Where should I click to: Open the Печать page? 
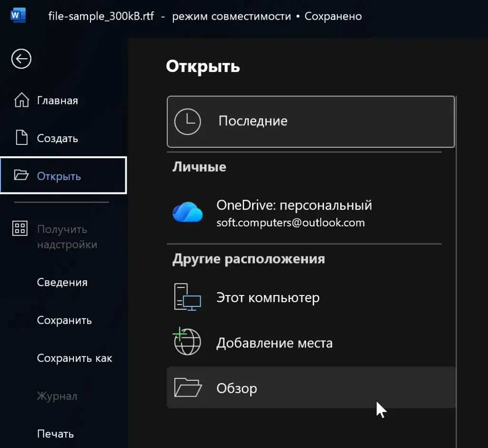pos(63,434)
